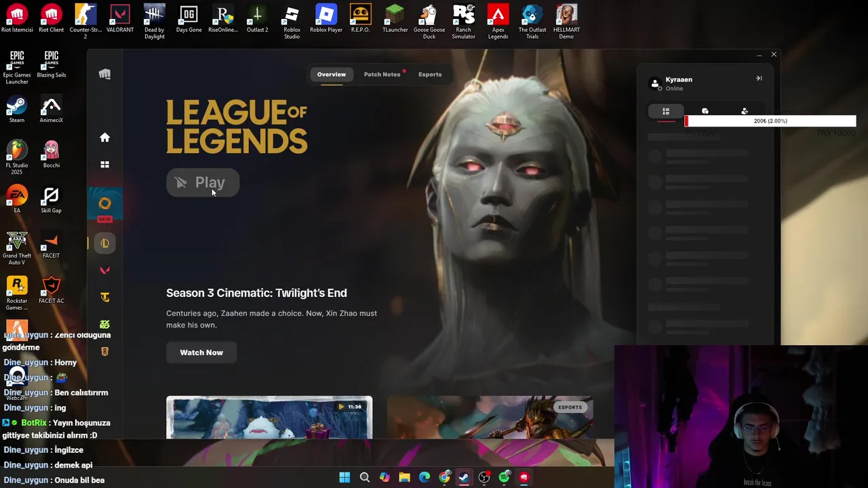Switch to the Overview tab
The image size is (868, 488).
click(332, 75)
